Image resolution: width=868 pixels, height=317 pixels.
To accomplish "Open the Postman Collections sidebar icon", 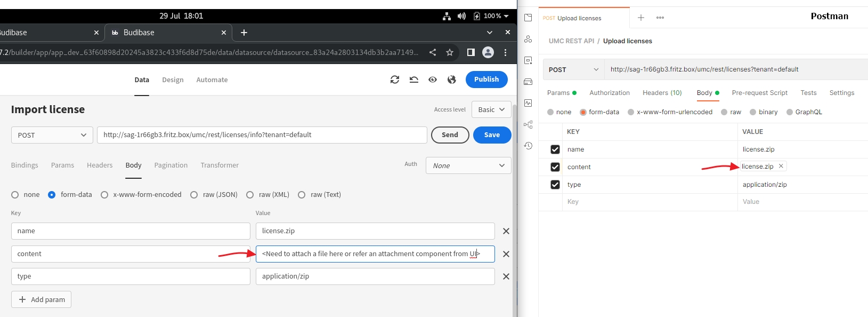I will (x=528, y=18).
